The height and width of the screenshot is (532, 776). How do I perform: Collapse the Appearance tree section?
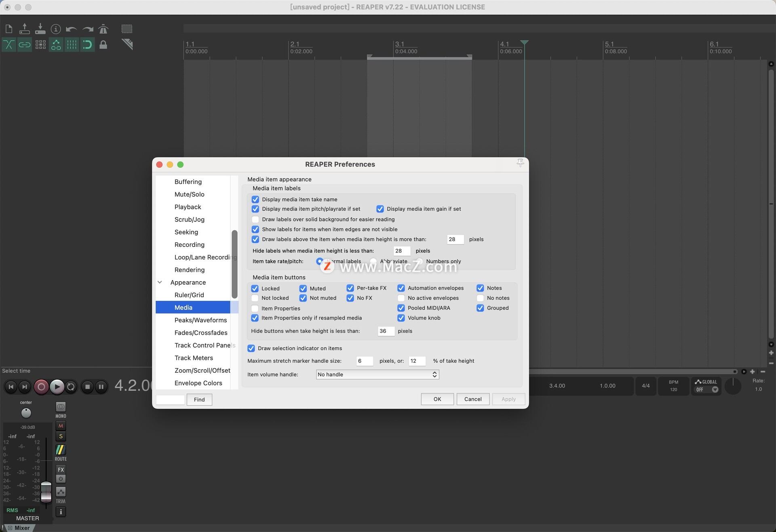pos(160,282)
